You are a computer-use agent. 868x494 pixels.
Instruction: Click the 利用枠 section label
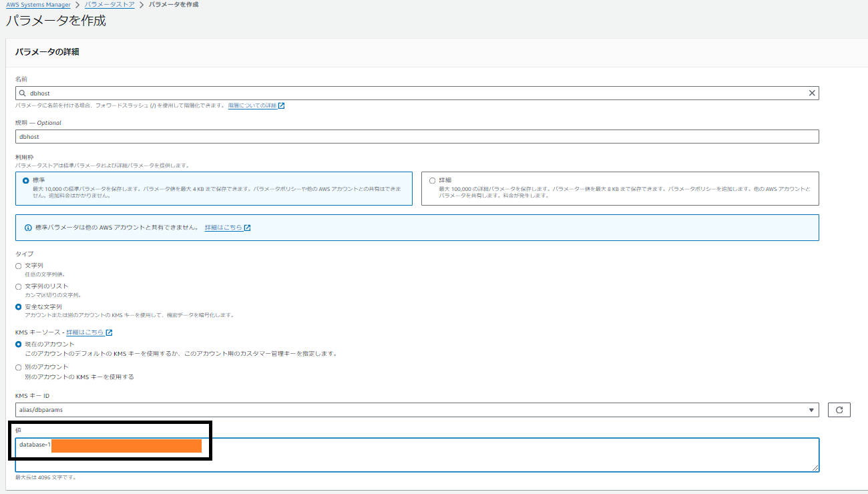25,157
